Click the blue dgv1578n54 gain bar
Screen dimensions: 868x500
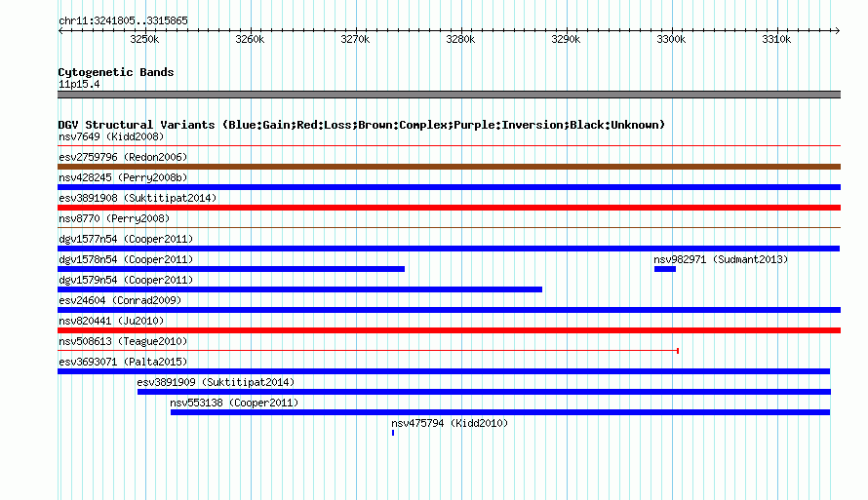point(231,269)
